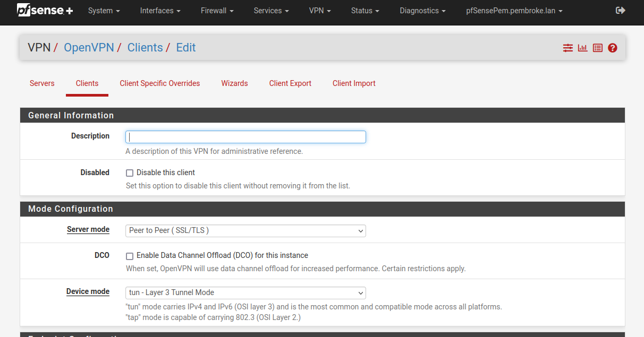Click 'A description of this VPN' help text
Image resolution: width=644 pixels, height=337 pixels.
(214, 151)
